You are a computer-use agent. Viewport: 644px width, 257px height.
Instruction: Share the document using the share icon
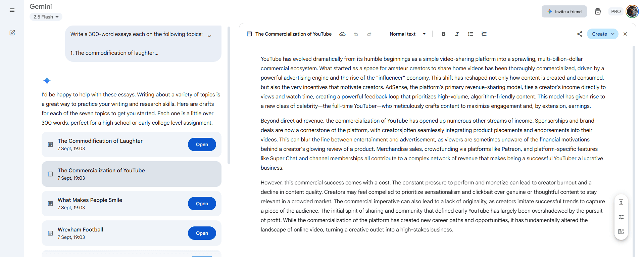(x=580, y=34)
